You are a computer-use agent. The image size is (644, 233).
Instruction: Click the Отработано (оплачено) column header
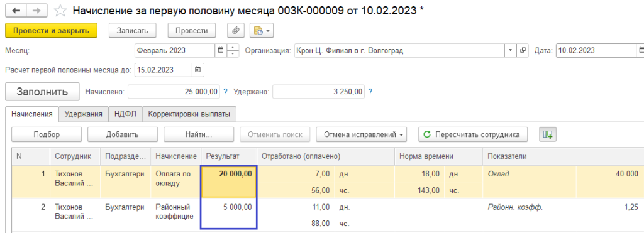326,156
